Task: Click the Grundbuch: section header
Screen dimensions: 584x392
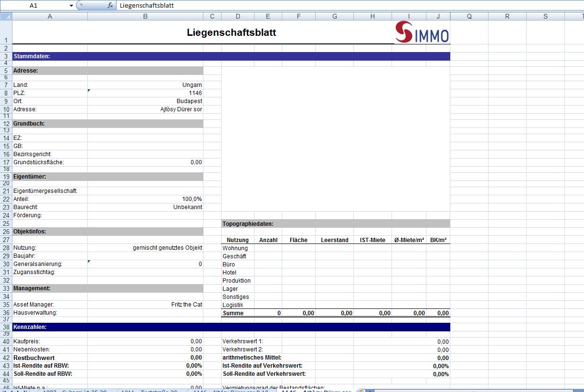Action: click(108, 123)
